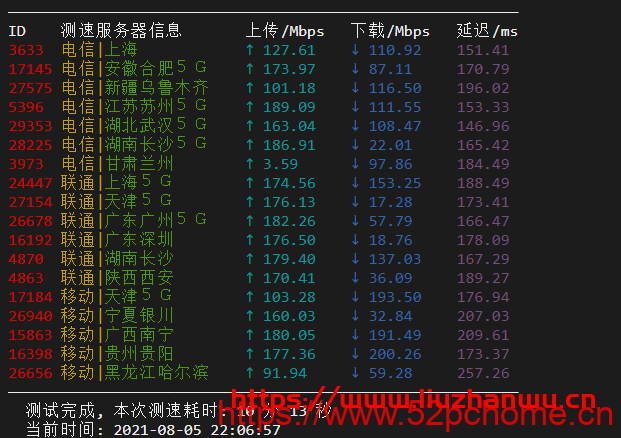Select server ID 3973

[x=26, y=164]
